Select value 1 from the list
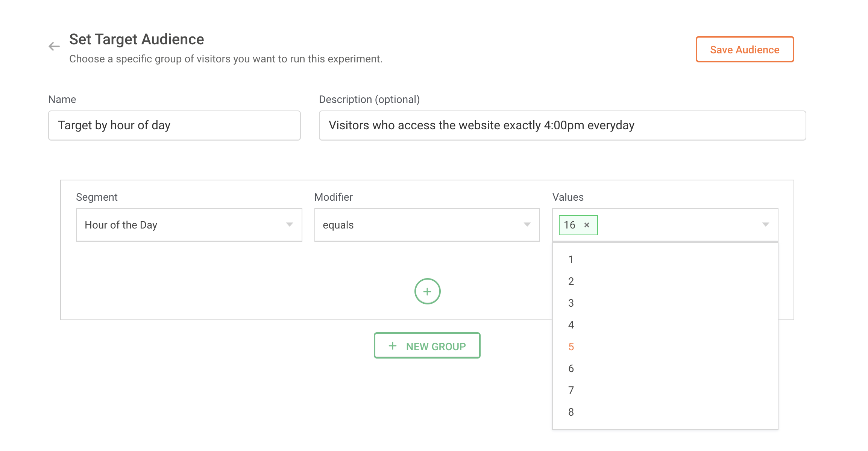This screenshot has width=868, height=451. coord(571,259)
